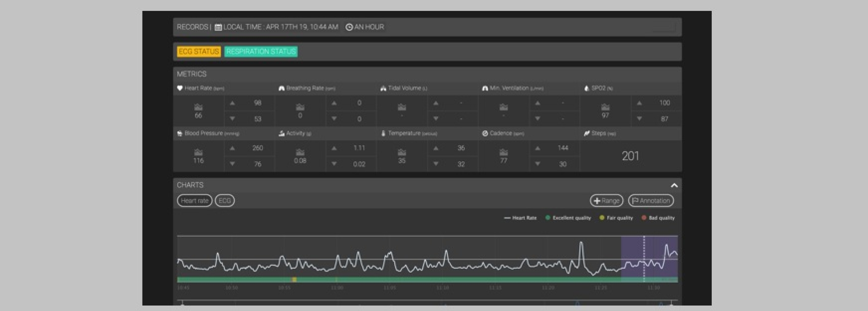Toggle the Heart Rate legend entry
The height and width of the screenshot is (311, 868).
coord(520,218)
